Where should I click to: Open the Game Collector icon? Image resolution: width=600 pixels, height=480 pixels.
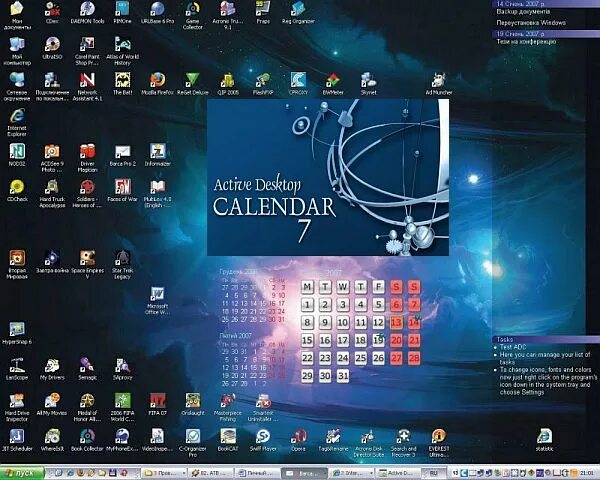(x=192, y=15)
